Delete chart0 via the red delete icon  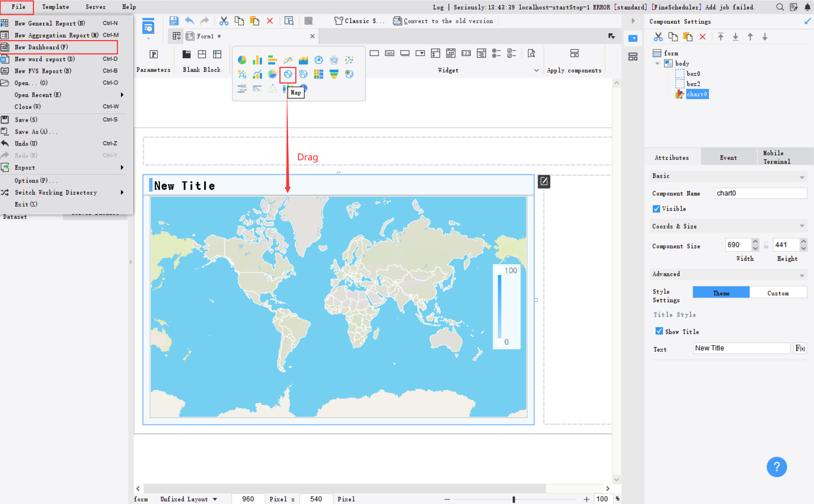tap(702, 36)
